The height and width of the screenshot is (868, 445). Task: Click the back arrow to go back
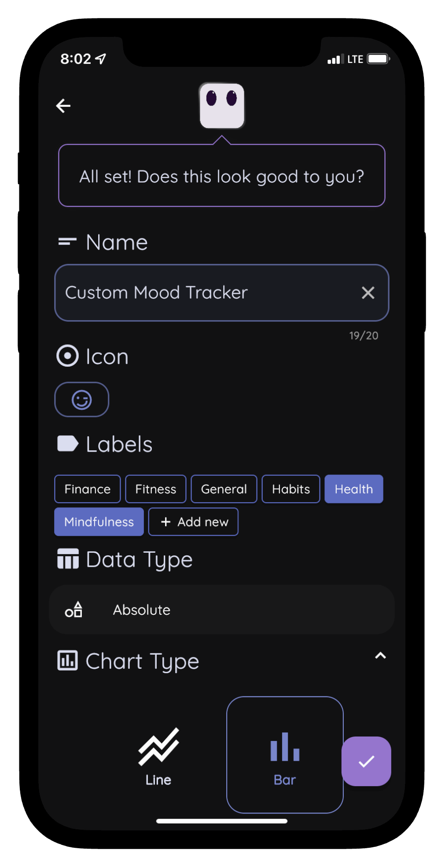(63, 106)
